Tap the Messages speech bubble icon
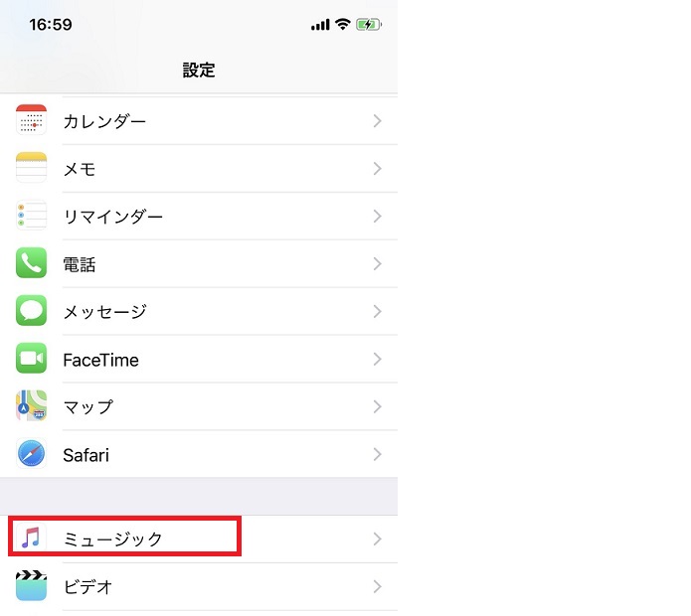Viewport: 691px width, 616px height. click(31, 310)
